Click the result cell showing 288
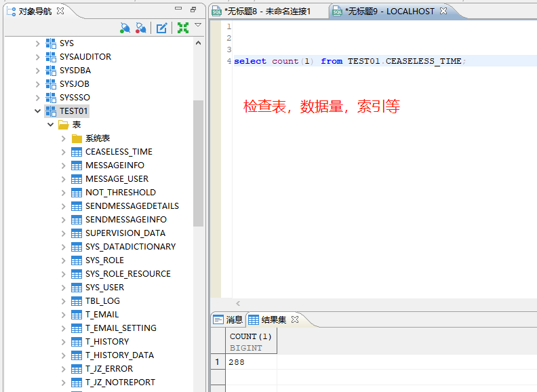 tap(251, 362)
